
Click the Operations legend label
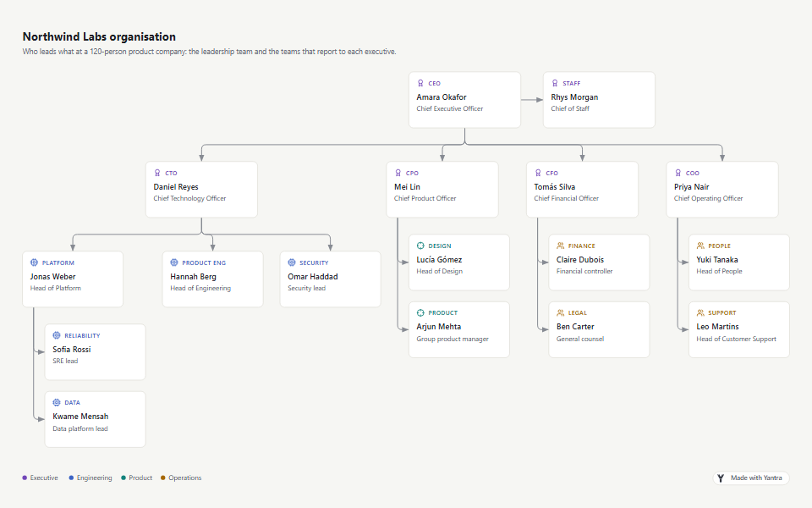click(x=185, y=478)
